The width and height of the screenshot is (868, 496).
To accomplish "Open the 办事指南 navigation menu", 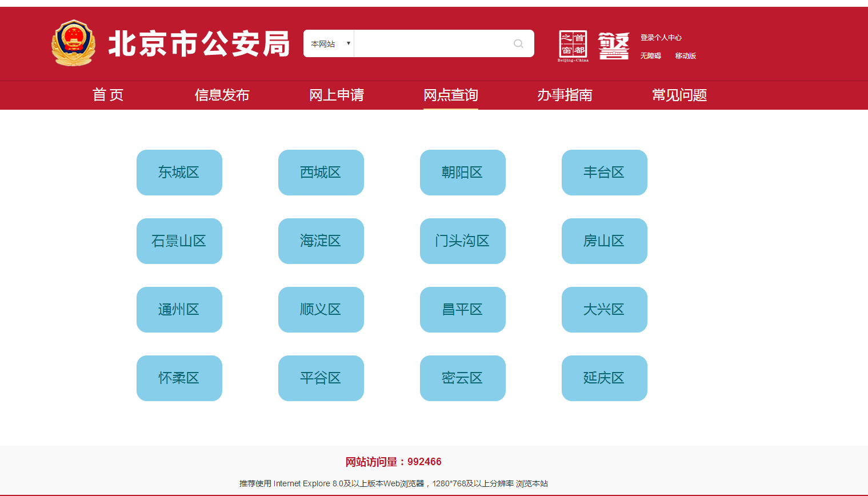I will point(565,95).
